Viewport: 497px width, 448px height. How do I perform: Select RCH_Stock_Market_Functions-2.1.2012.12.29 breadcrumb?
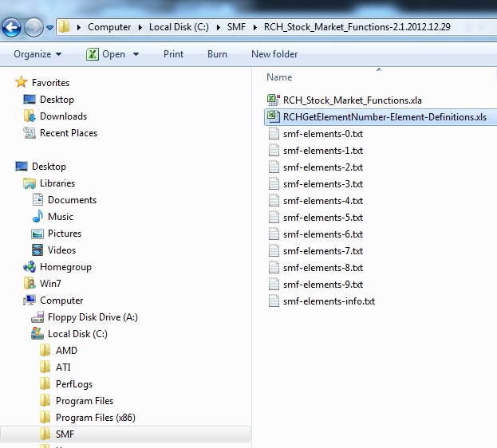(357, 27)
